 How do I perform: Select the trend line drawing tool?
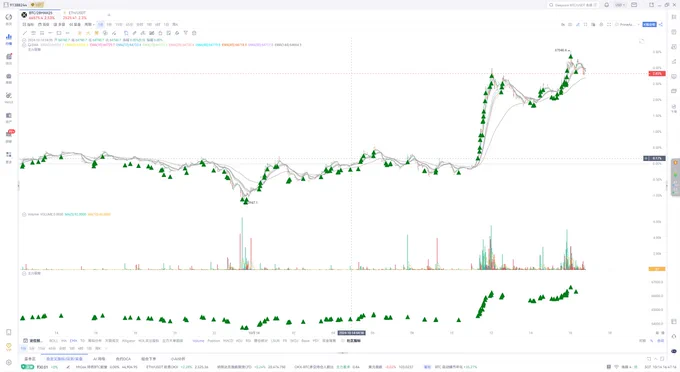(x=25, y=33)
